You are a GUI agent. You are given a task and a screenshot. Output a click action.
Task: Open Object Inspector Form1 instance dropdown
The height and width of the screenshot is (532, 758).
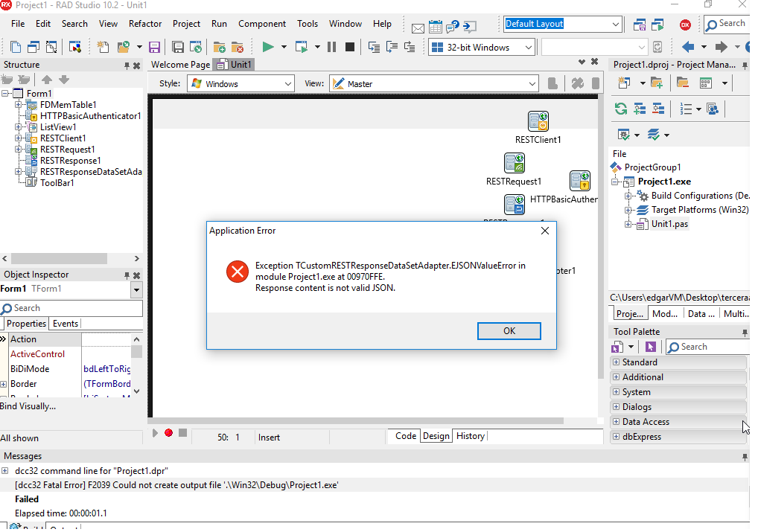point(137,290)
